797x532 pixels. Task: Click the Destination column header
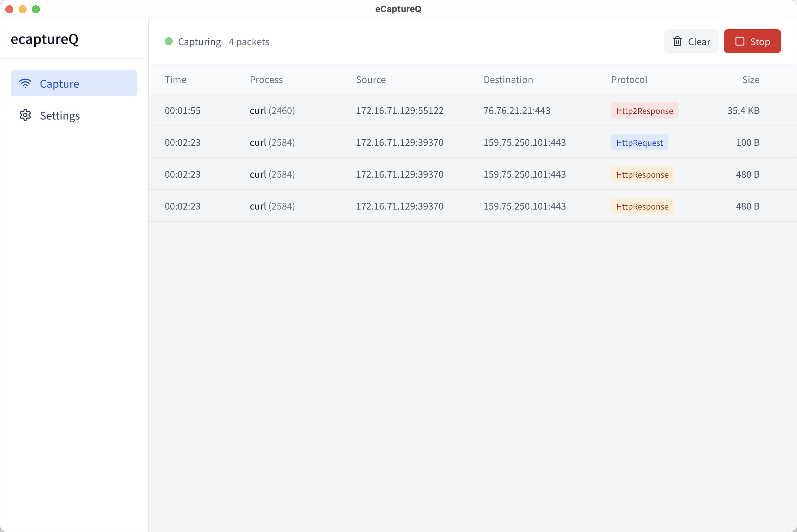(x=508, y=80)
